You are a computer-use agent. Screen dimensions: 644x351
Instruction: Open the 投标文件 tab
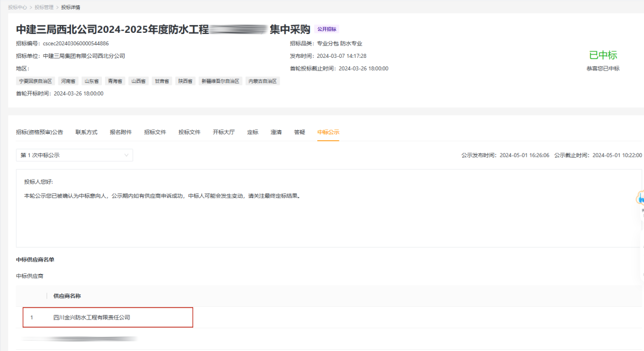[190, 132]
